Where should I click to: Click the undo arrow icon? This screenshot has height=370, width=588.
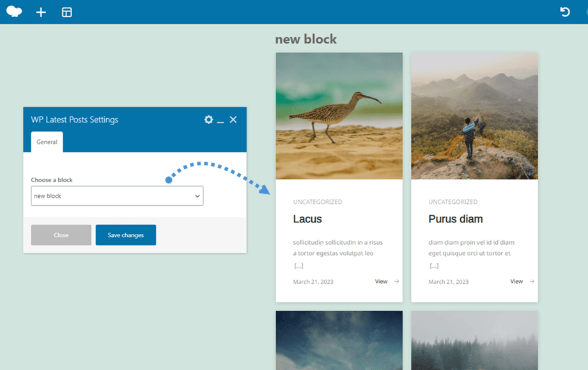[565, 12]
